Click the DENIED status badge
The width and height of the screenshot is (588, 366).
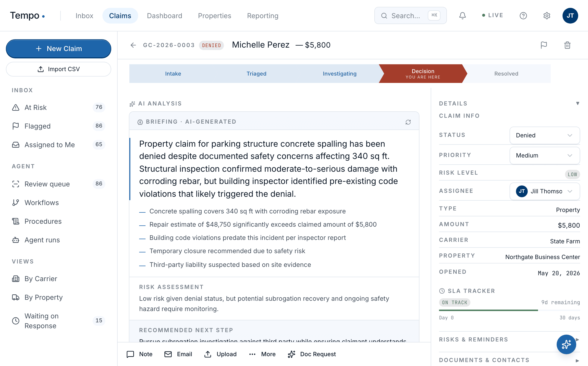coord(211,45)
